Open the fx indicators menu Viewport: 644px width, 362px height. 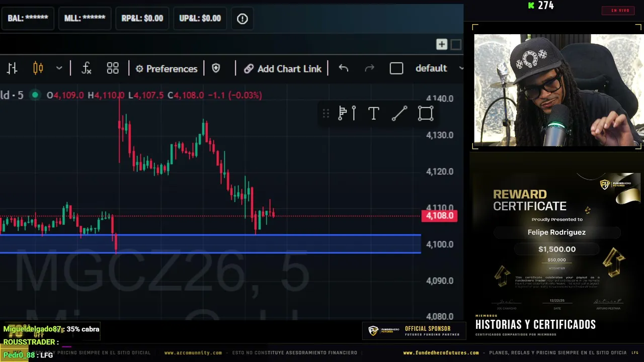pos(87,68)
